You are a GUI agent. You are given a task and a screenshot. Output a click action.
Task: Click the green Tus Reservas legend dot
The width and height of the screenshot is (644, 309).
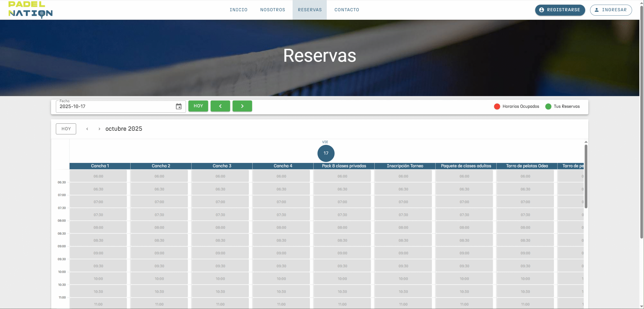click(548, 106)
